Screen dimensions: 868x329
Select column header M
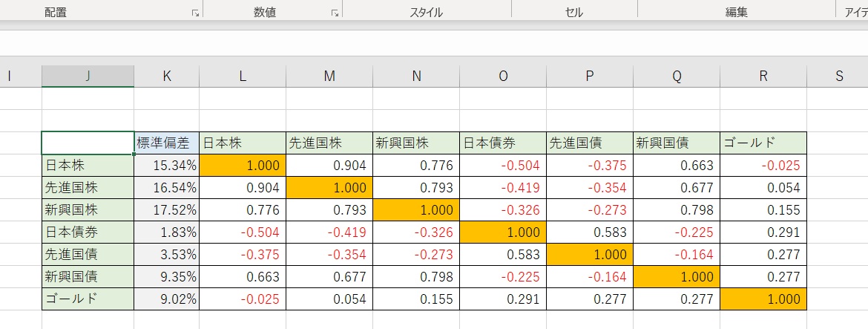[x=329, y=76]
